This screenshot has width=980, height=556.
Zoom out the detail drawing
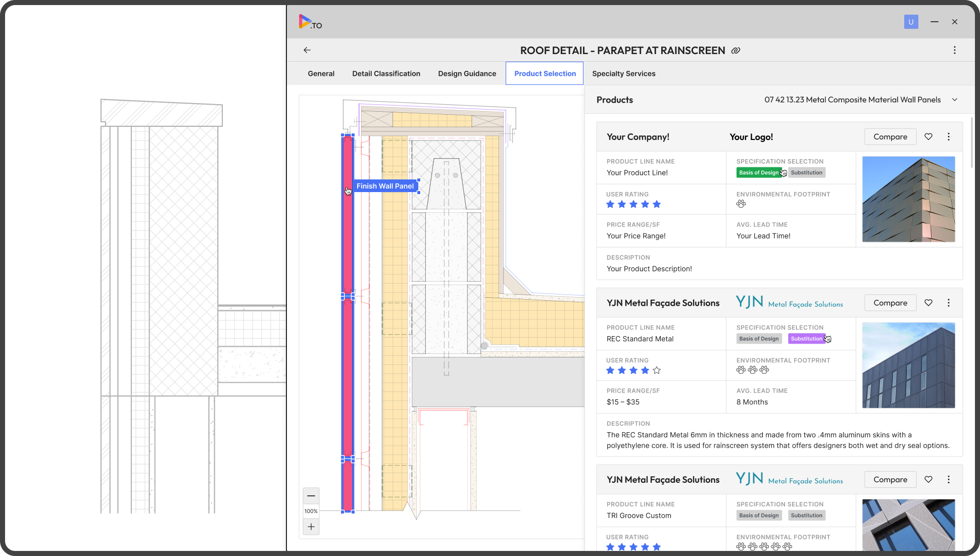tap(311, 496)
